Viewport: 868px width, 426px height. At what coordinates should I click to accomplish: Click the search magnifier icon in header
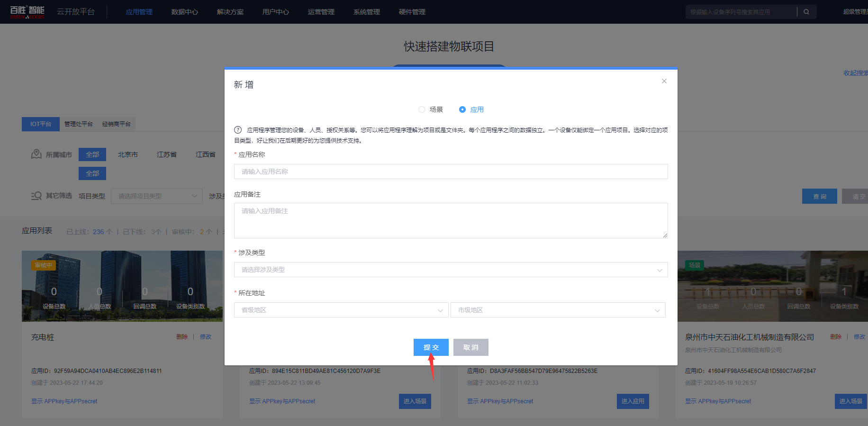pyautogui.click(x=806, y=12)
